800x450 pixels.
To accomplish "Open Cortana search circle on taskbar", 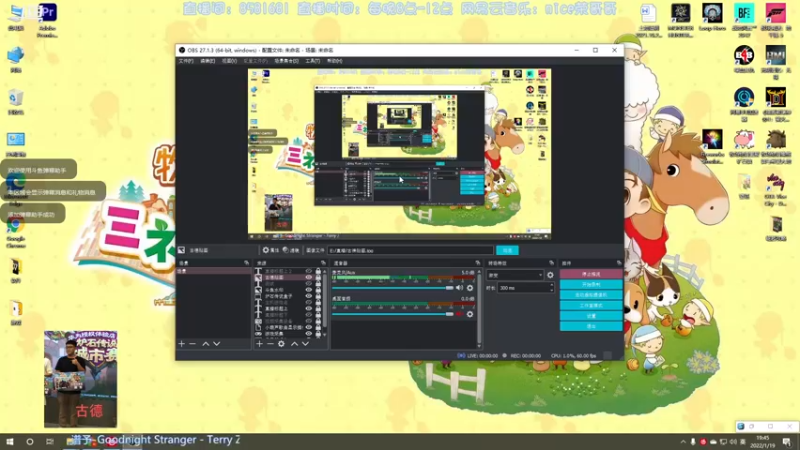I will (30, 442).
